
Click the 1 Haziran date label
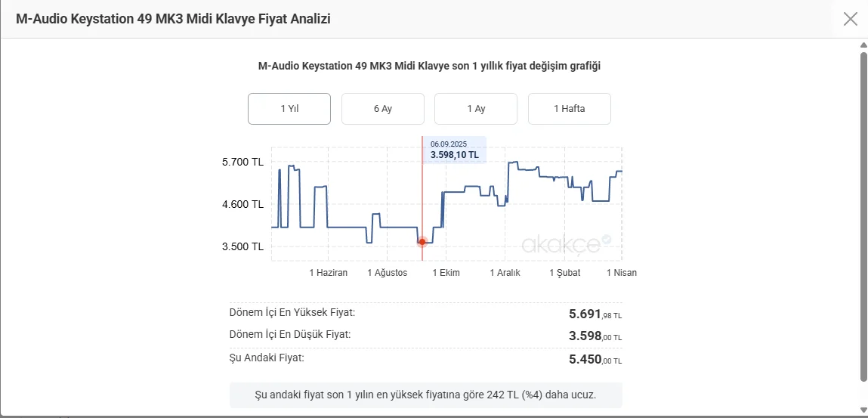point(329,273)
